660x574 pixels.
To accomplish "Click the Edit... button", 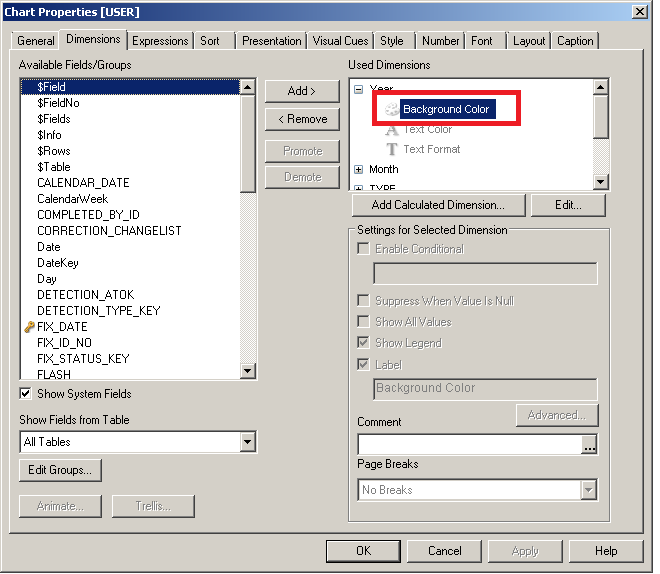I will point(568,205).
